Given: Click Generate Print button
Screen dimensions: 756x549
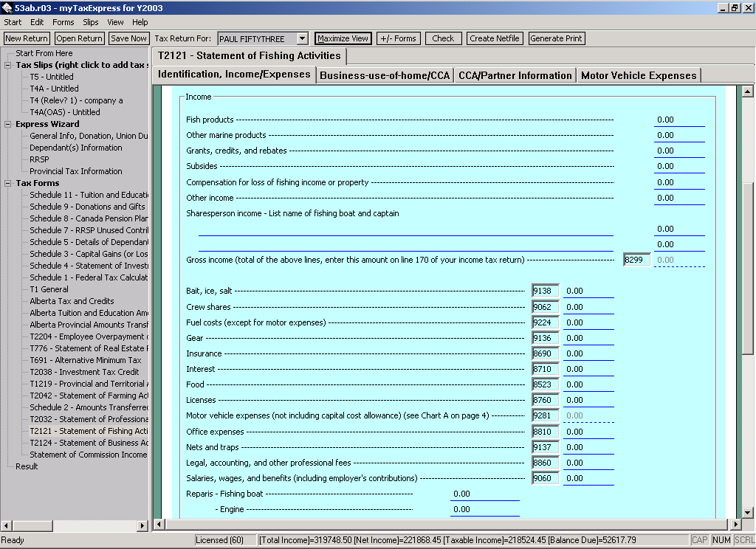Looking at the screenshot, I should coord(556,38).
